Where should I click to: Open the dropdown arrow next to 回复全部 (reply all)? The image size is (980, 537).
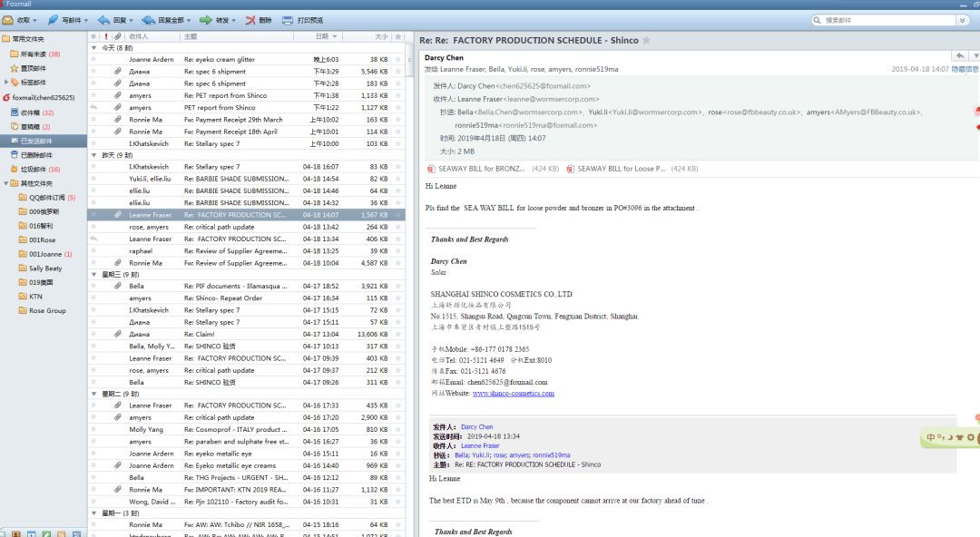click(x=189, y=21)
